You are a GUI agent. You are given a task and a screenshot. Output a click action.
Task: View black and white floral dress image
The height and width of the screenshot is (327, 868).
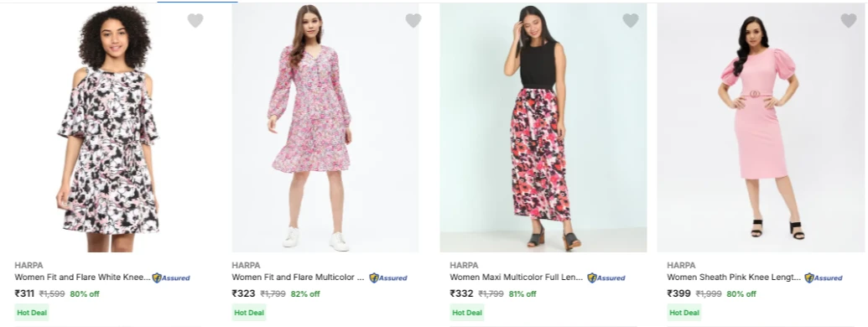pyautogui.click(x=108, y=128)
